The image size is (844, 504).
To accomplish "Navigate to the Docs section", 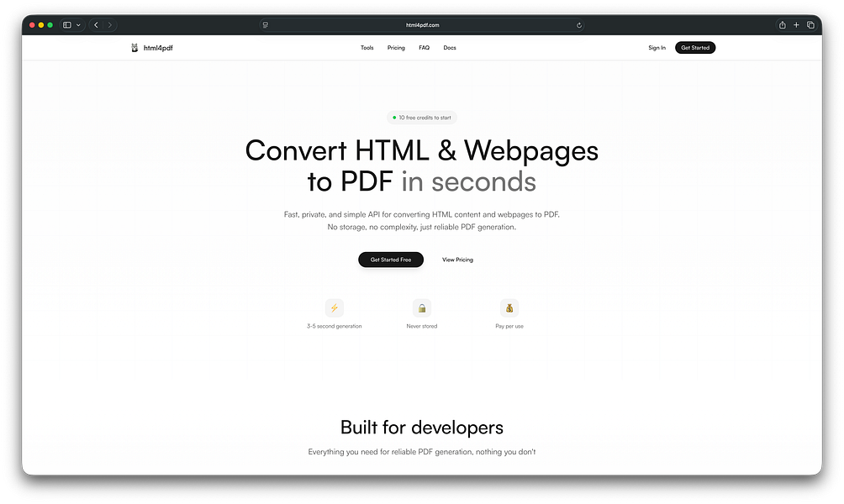I will tap(450, 48).
